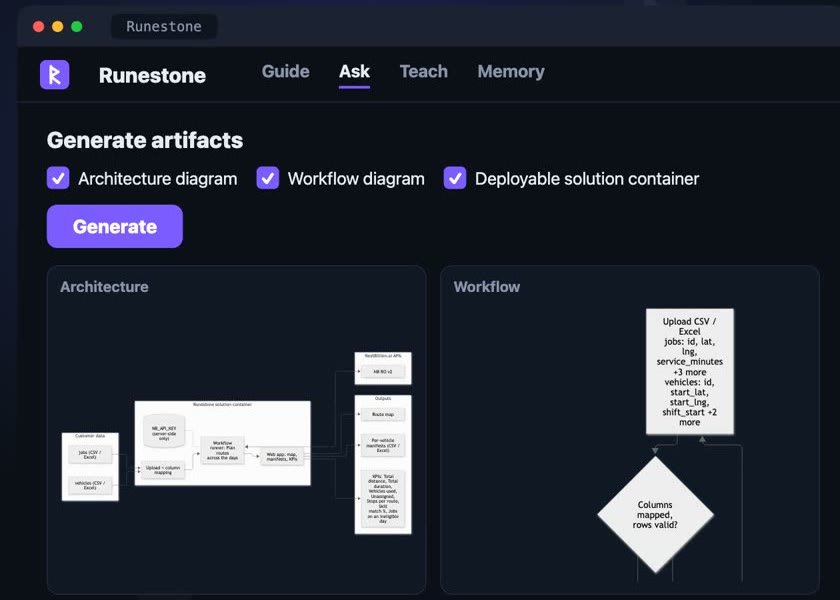
Task: Select the NB RO v2 API node
Action: tap(382, 371)
